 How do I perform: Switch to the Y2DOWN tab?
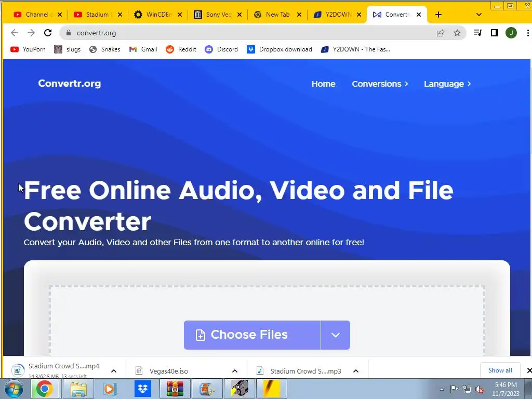click(336, 15)
